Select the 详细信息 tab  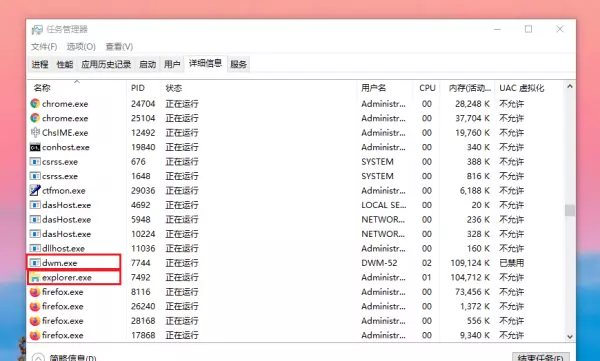[205, 64]
